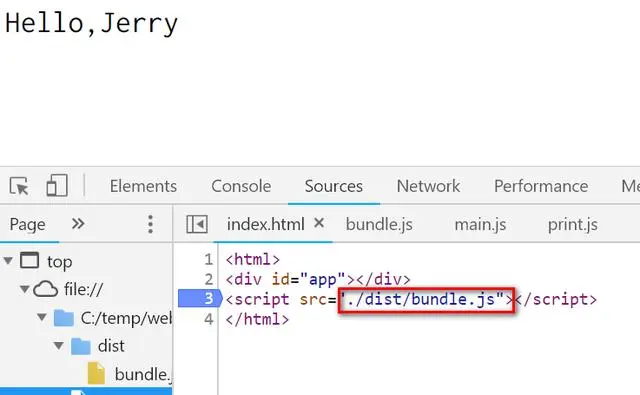Remove breakpoint on line 3

(200, 299)
